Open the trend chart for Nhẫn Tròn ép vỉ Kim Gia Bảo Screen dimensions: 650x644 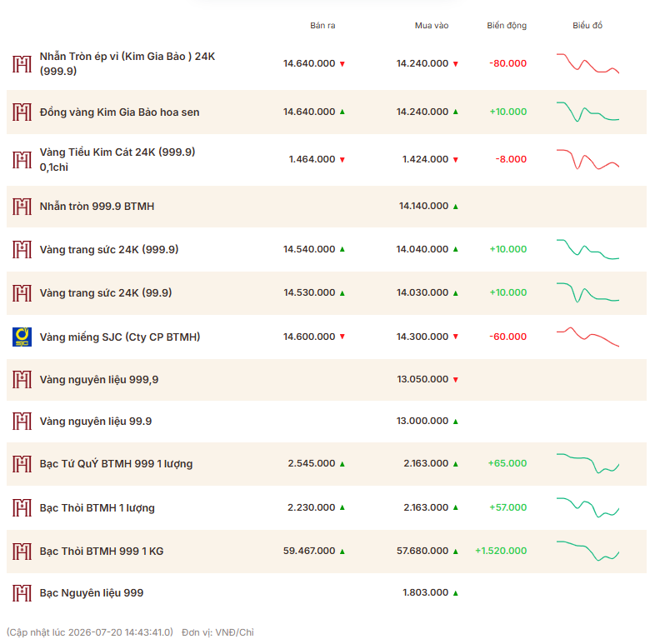587,63
